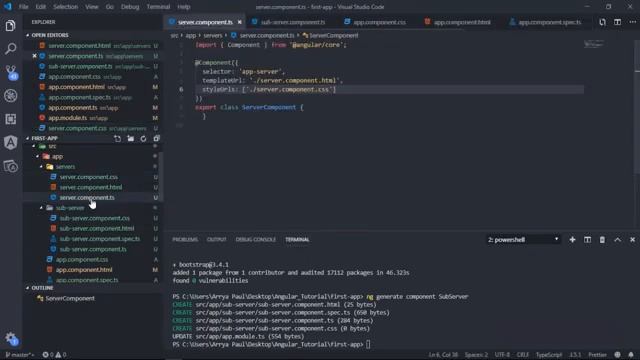Open app.module.ts in Open Editors

pyautogui.click(x=67, y=118)
